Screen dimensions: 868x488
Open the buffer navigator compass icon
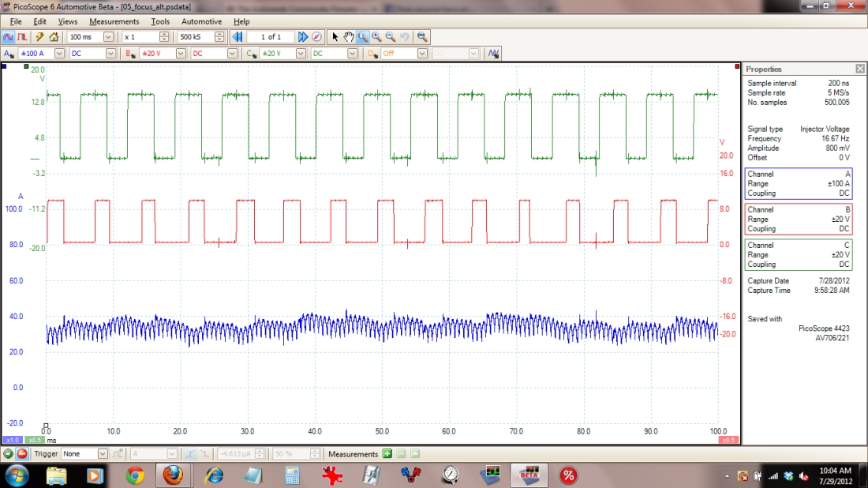(x=316, y=37)
